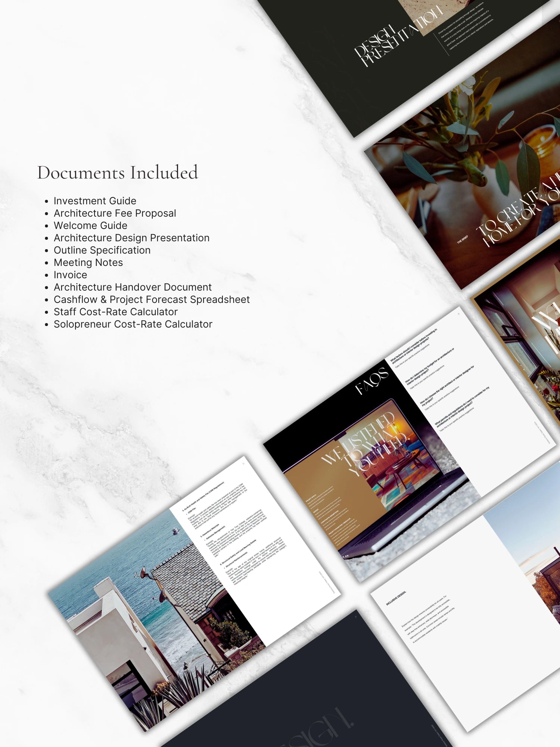Select "Architecture Fee Proposal" in the list
Viewport: 560px width, 747px height.
coord(115,213)
